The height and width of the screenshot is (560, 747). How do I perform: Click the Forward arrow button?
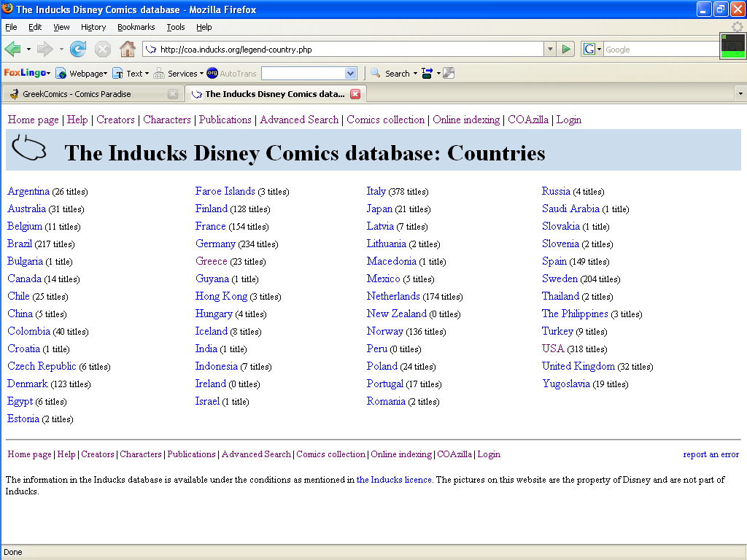(x=44, y=49)
